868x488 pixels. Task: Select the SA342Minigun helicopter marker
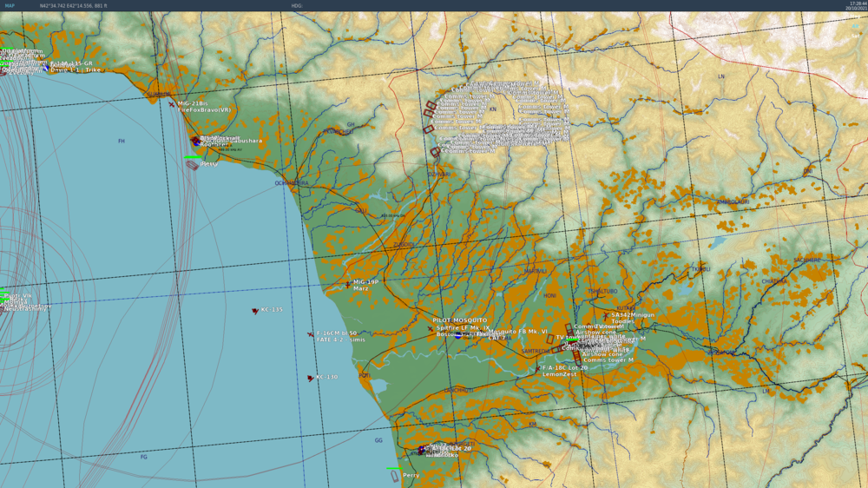click(606, 316)
